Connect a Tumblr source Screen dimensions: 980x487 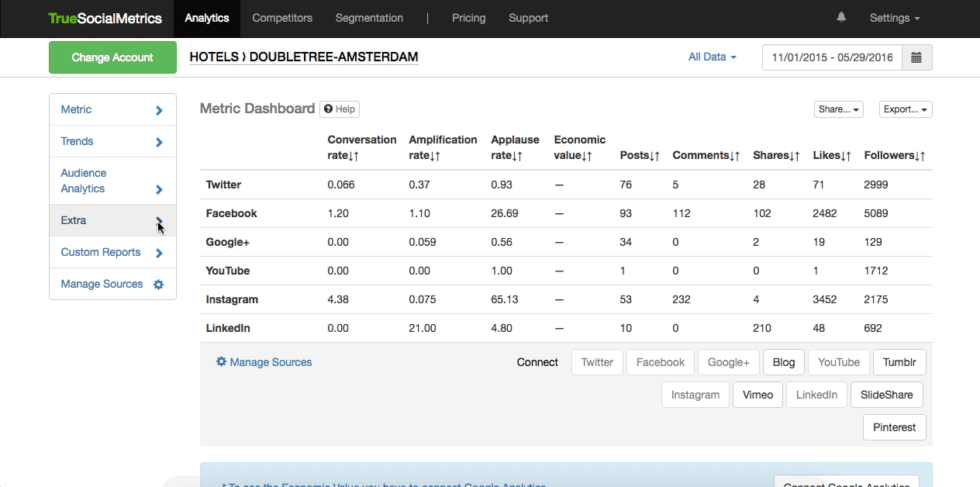[x=899, y=362]
